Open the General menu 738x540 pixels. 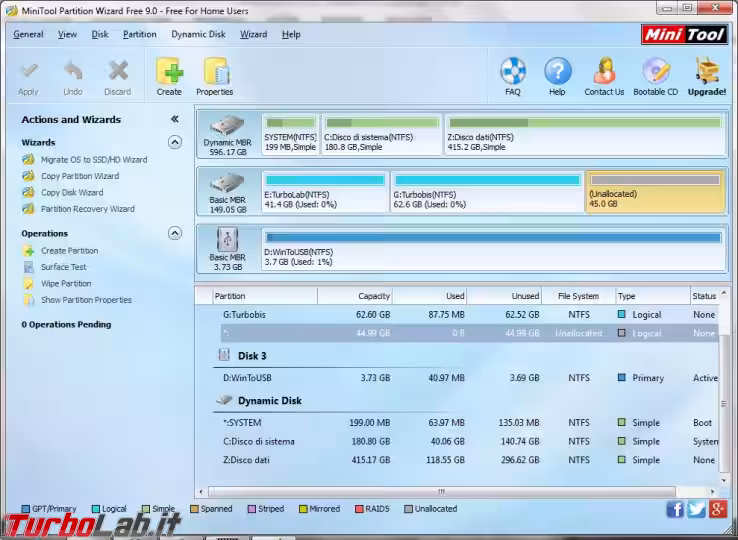click(28, 34)
